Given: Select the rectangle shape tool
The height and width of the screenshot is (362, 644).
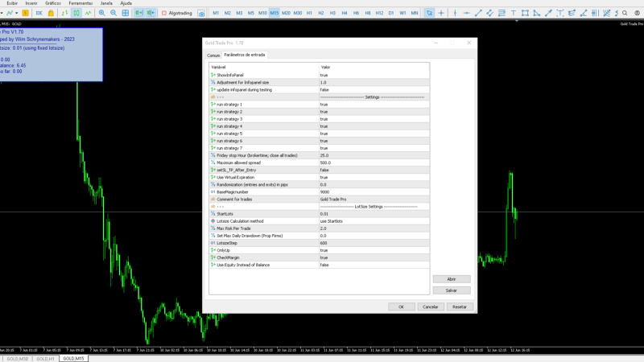Looking at the screenshot, I should click(x=525, y=13).
